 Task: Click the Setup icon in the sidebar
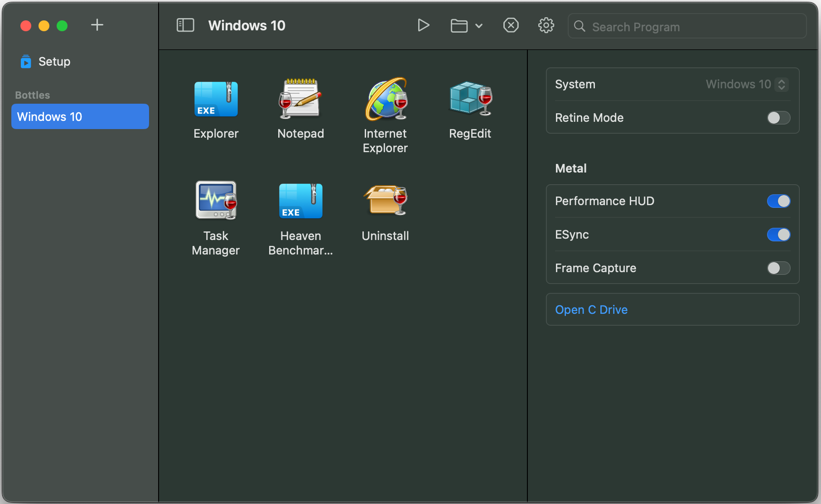point(26,62)
